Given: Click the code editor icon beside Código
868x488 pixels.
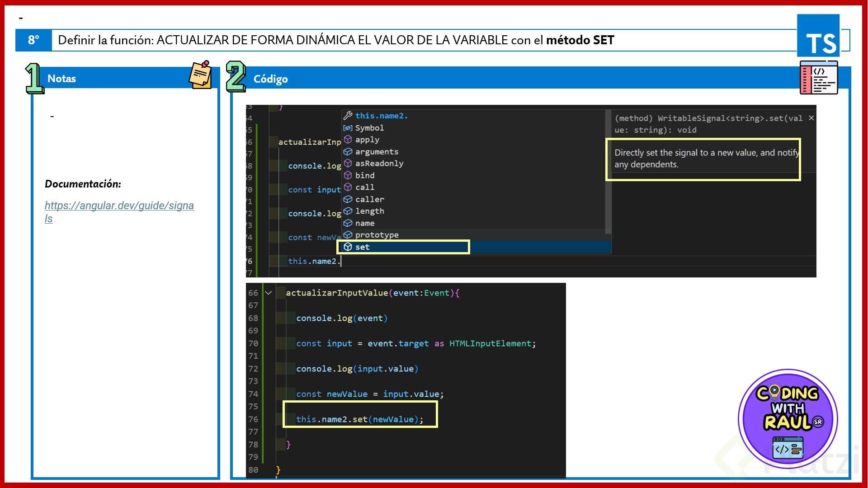Looking at the screenshot, I should (x=818, y=78).
